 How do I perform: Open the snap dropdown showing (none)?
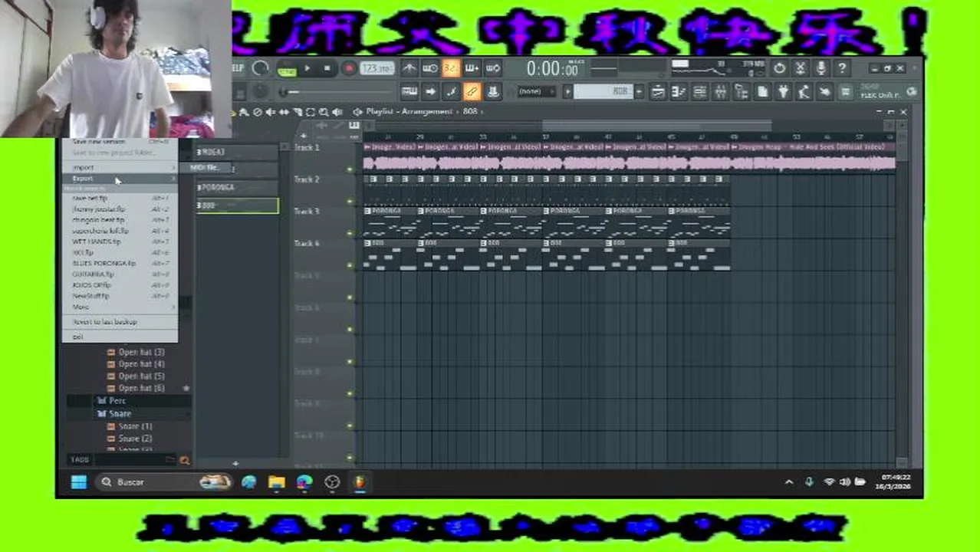tap(535, 92)
